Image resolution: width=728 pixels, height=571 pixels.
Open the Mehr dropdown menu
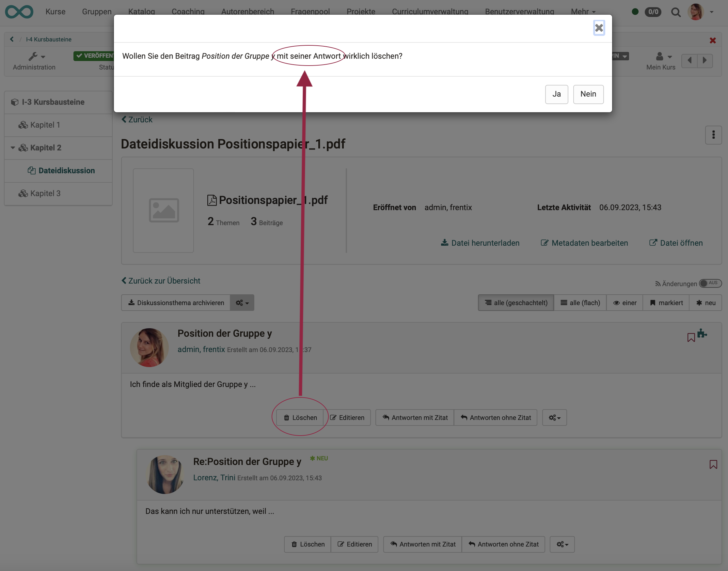pos(582,11)
